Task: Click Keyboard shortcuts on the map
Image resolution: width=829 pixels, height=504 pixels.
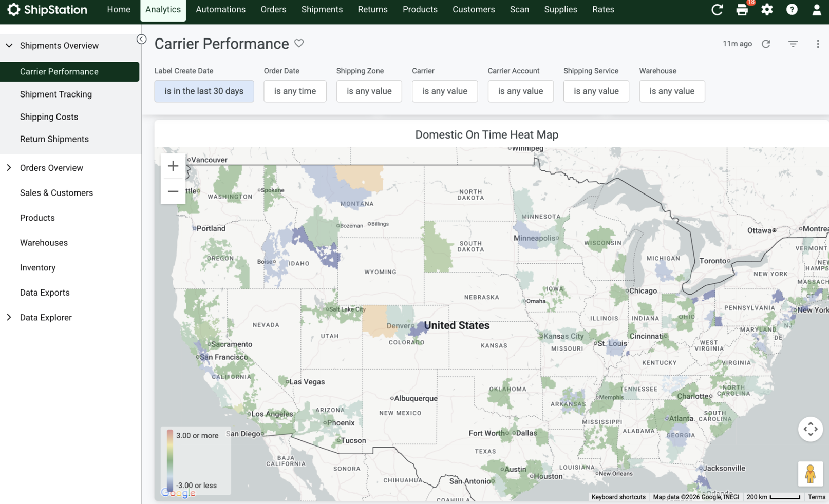Action: 618,497
